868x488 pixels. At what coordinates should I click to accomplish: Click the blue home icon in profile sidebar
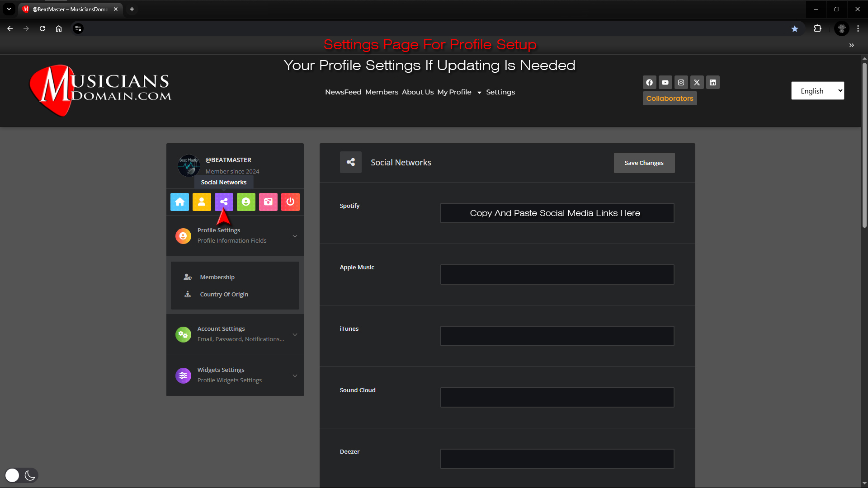point(179,202)
